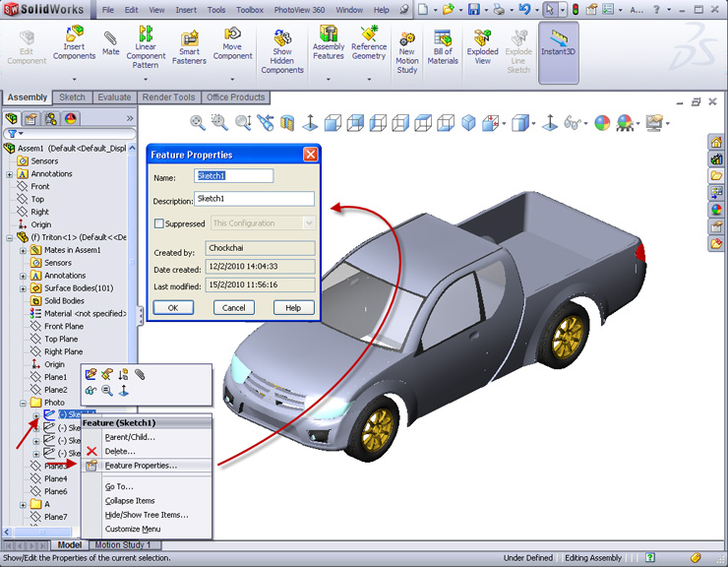Click the Apply Scene icon
728x567 pixels.
(625, 123)
